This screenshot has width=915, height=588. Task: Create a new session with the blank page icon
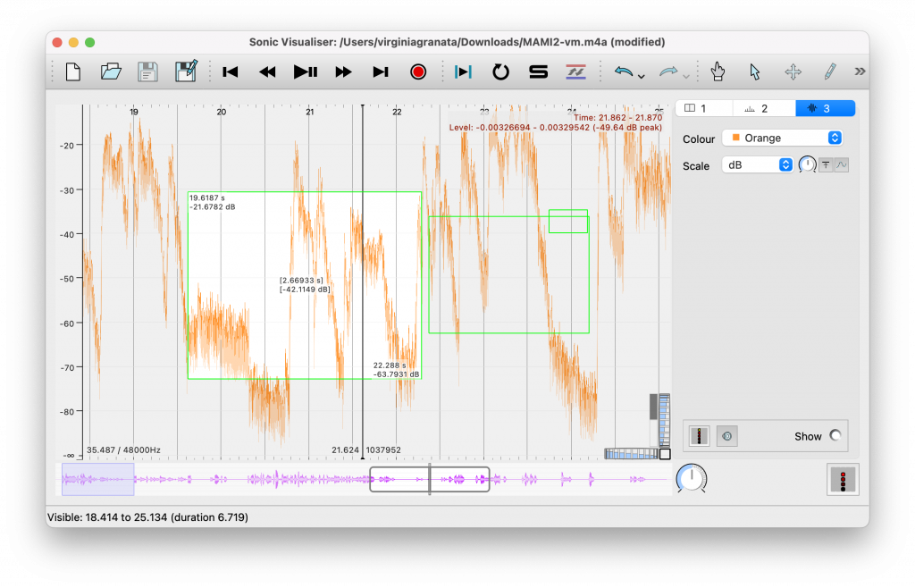tap(73, 71)
